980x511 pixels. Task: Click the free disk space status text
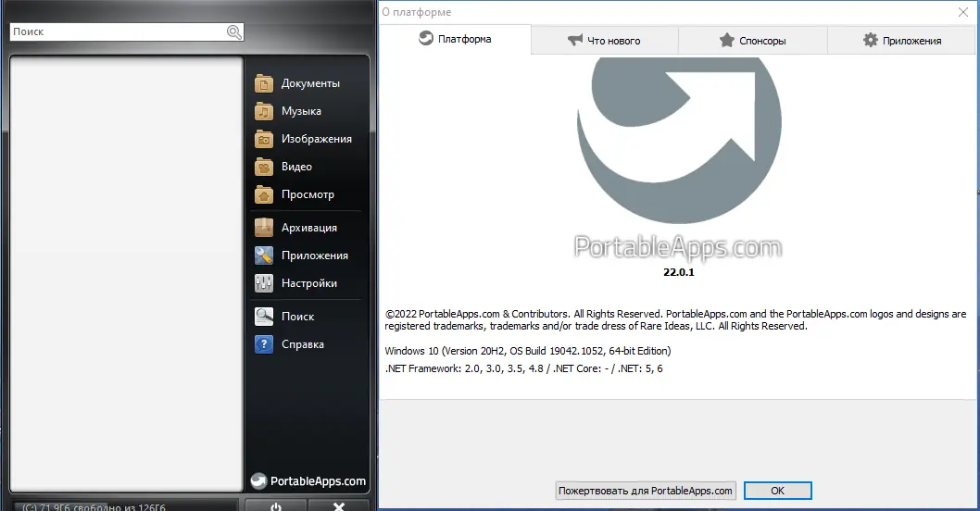[x=94, y=506]
